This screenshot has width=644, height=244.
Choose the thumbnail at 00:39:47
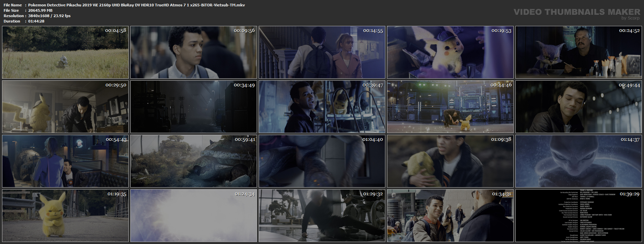click(322, 107)
